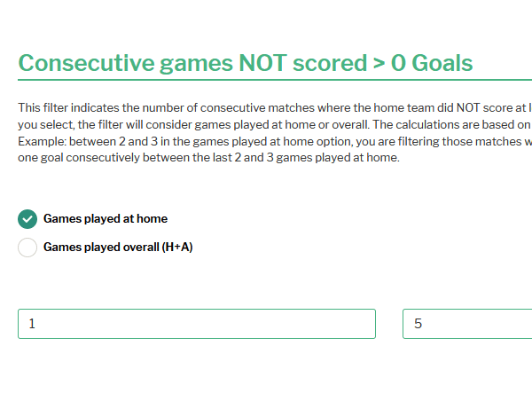The height and width of the screenshot is (409, 532).
Task: Focus the maximum value field containing 5
Action: (x=467, y=324)
